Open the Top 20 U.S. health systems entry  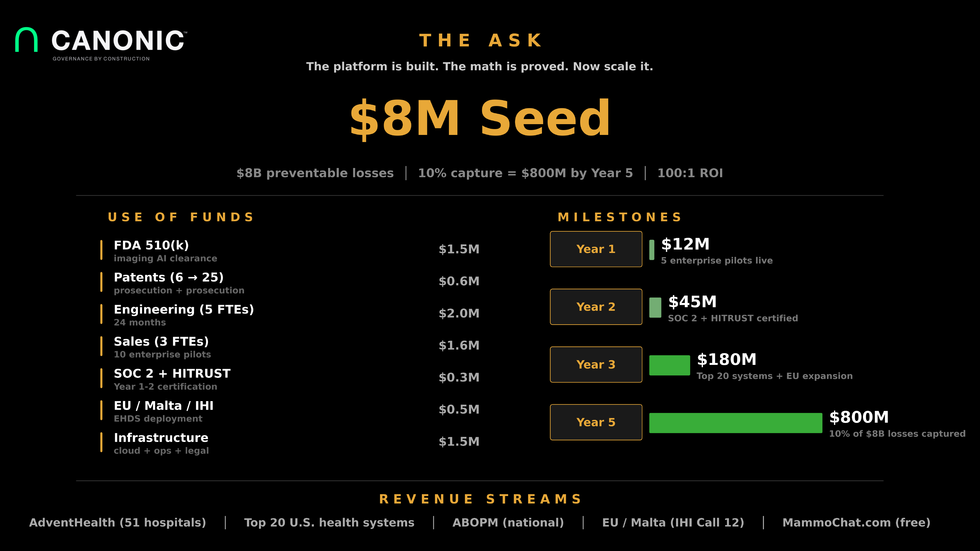pos(329,523)
